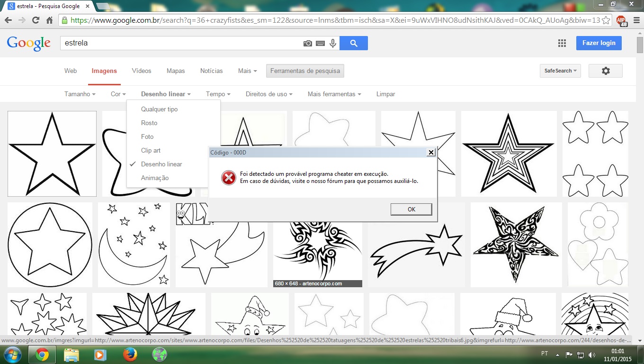Select Clip art image type
644x364 pixels.
pos(151,150)
